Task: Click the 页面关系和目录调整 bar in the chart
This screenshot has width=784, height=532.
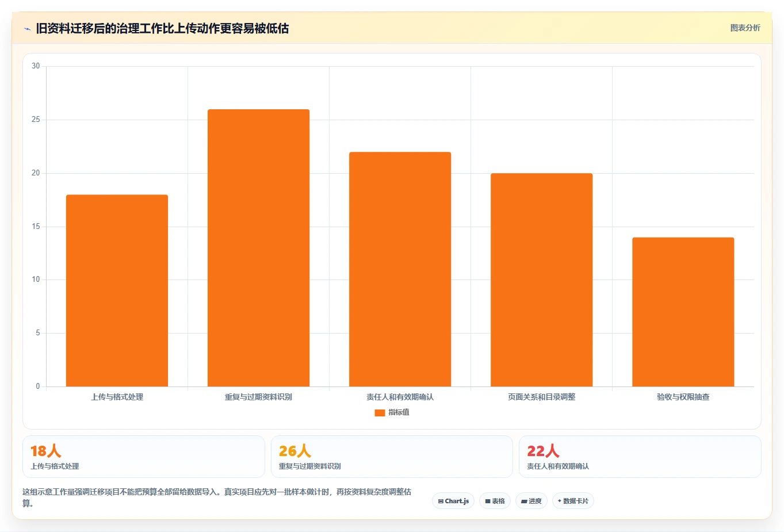Action: (541, 280)
